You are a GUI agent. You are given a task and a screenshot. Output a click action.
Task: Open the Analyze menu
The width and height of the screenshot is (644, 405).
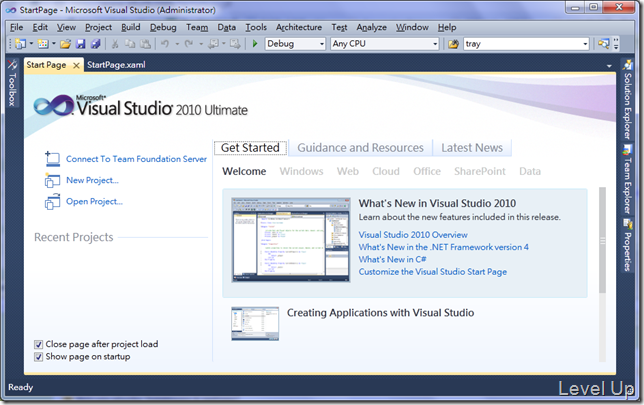point(371,28)
